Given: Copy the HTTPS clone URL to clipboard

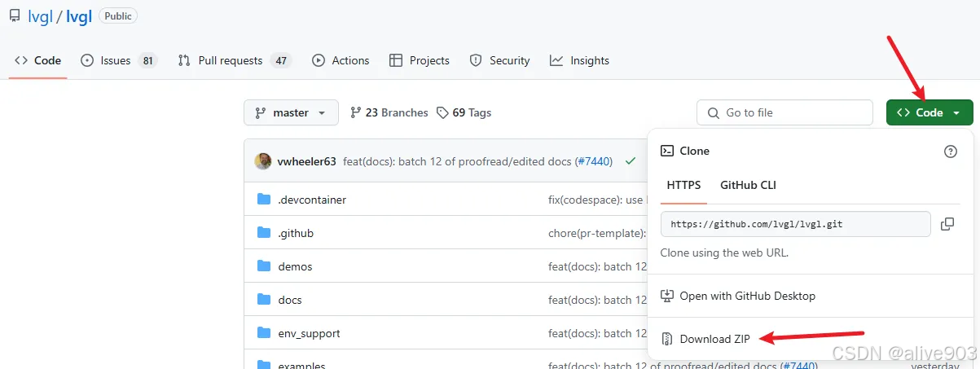Looking at the screenshot, I should coord(947,224).
